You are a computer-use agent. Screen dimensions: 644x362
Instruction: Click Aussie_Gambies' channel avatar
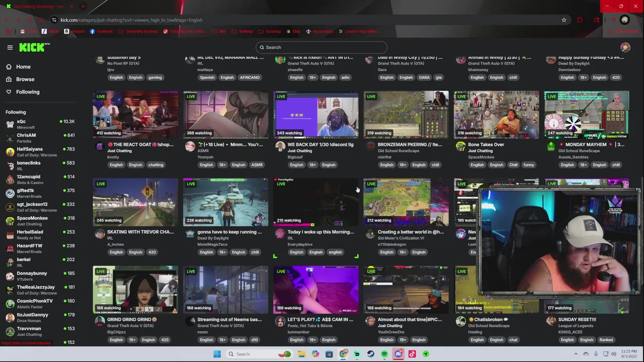(x=551, y=146)
